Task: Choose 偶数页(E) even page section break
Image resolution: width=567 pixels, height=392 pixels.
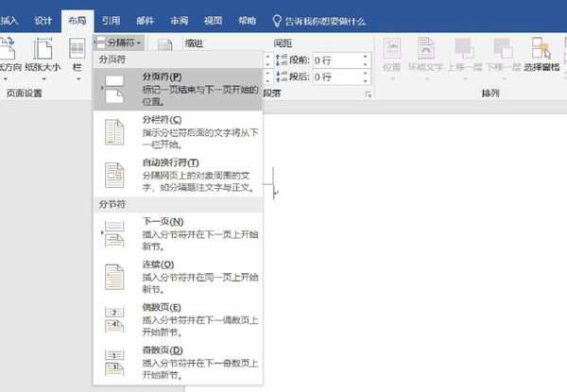Action: click(178, 320)
